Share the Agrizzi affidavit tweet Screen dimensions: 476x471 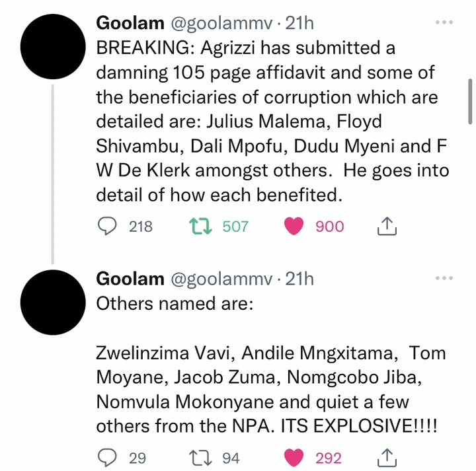[x=387, y=226]
